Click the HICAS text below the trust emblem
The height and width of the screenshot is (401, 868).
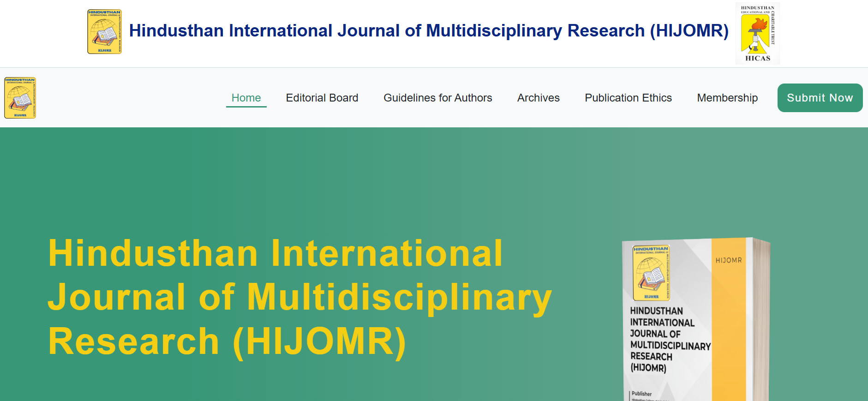758,58
